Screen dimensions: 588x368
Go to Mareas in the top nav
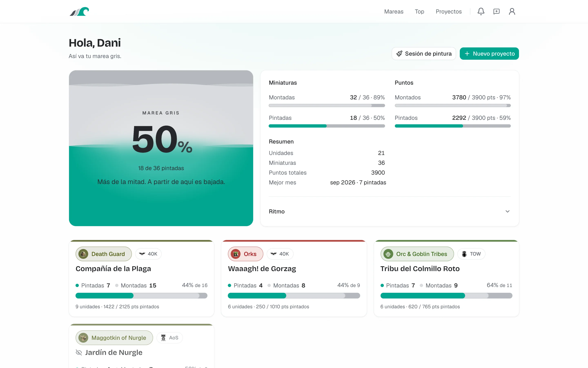click(x=394, y=11)
